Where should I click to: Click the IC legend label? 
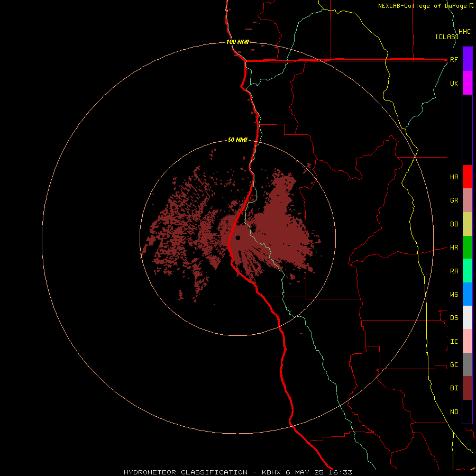[x=454, y=342]
